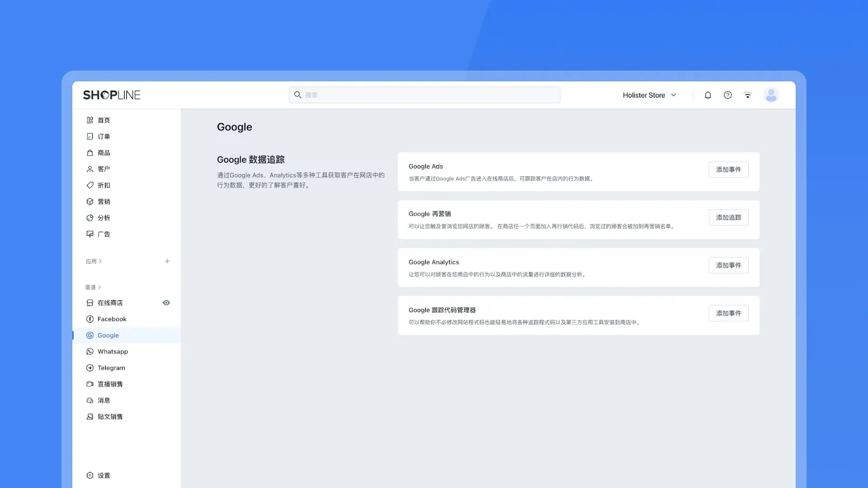Select Telegram in the channels list

pyautogui.click(x=111, y=368)
